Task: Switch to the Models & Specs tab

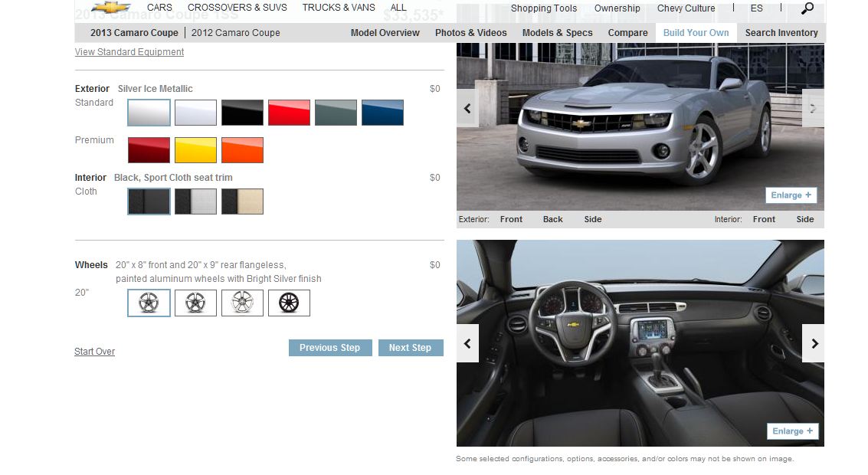Action: point(557,33)
